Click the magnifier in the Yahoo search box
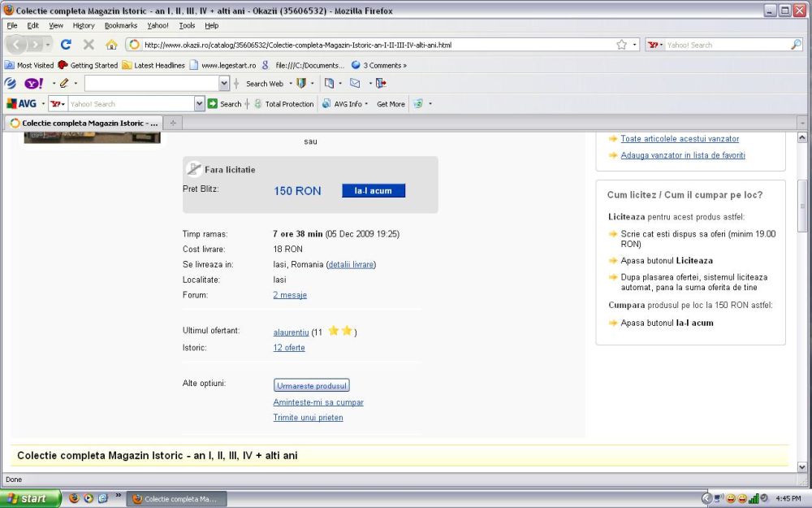The height and width of the screenshot is (508, 812). (x=796, y=45)
